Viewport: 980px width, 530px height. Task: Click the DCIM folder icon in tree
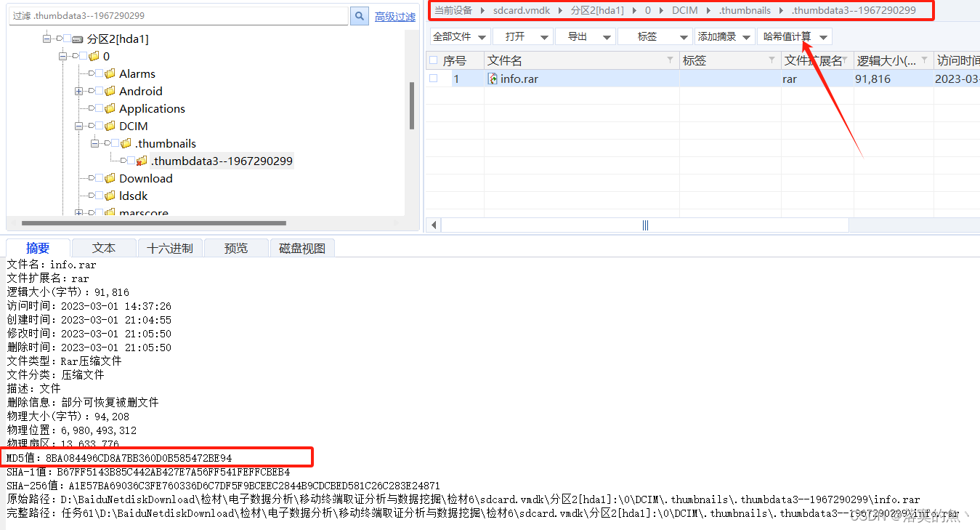[110, 126]
